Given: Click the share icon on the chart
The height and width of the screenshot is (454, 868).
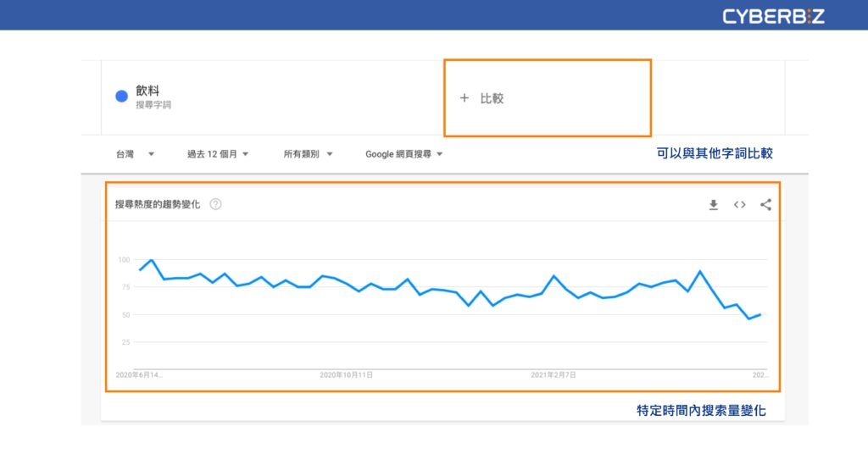Looking at the screenshot, I should point(765,204).
